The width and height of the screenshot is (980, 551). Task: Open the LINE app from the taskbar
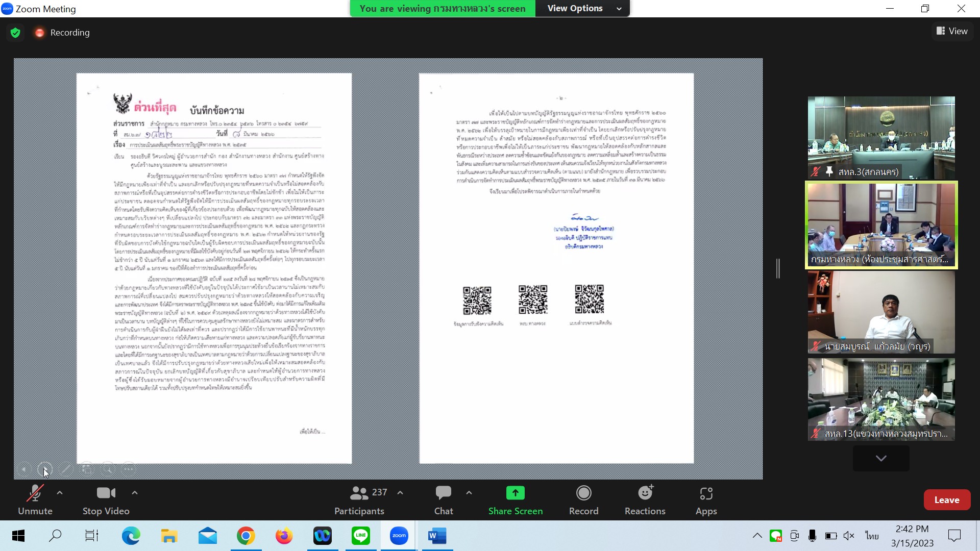tap(361, 536)
